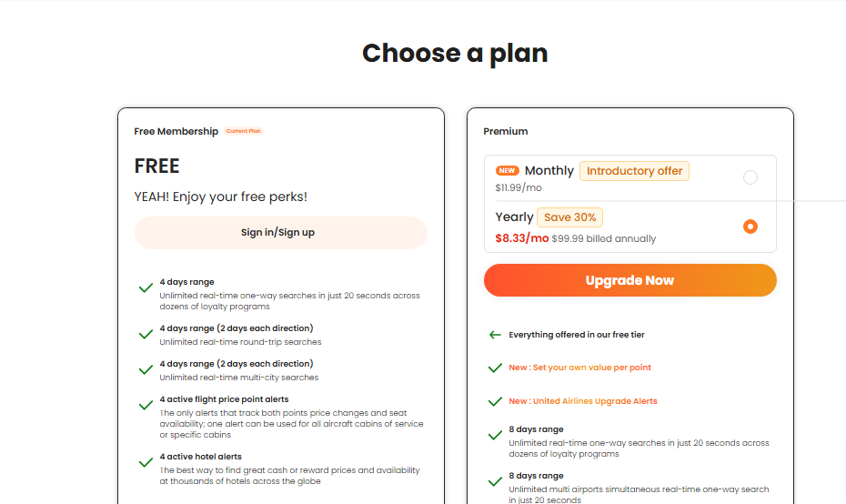Screen dimensions: 846x504
Task: Click the $8.33/mo yearly price text
Action: coord(522,238)
